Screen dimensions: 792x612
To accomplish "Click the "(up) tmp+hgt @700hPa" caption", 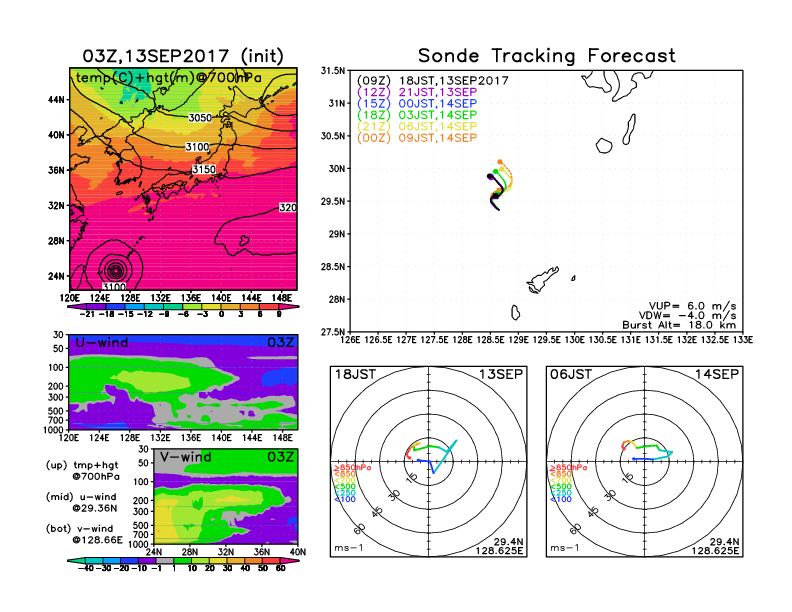I will (82, 471).
